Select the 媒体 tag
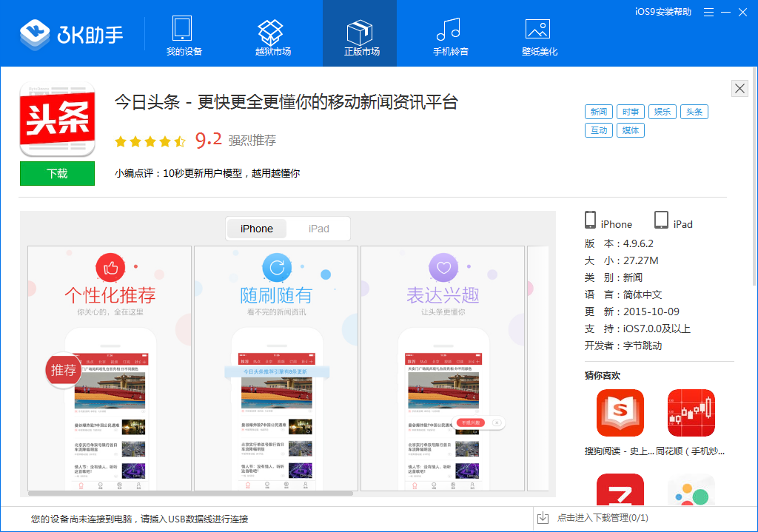The height and width of the screenshot is (532, 758). [631, 130]
